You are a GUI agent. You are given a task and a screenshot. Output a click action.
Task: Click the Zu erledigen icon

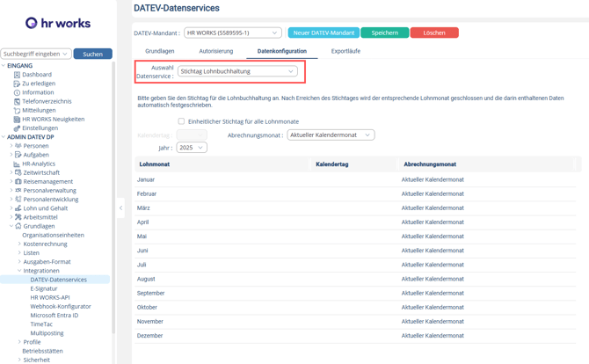[17, 84]
